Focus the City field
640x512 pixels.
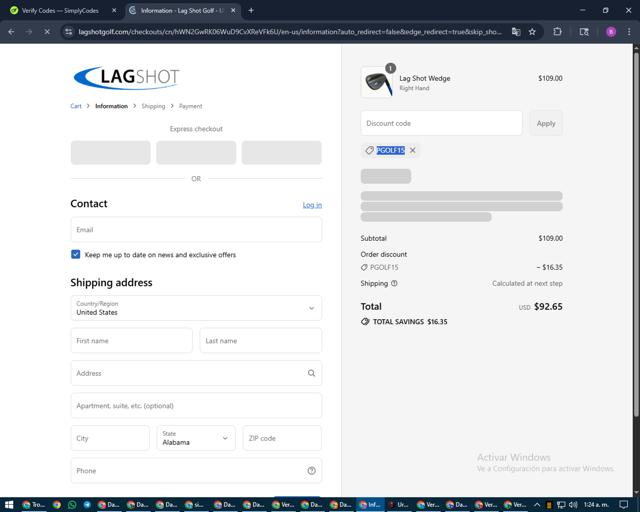point(110,438)
